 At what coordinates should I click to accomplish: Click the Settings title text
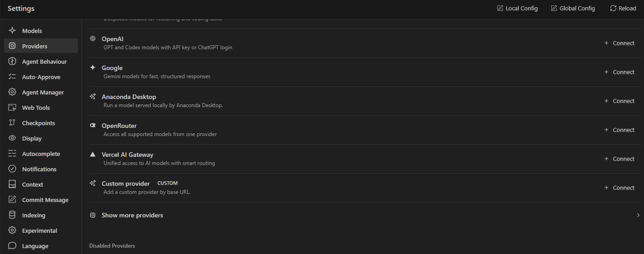click(21, 8)
